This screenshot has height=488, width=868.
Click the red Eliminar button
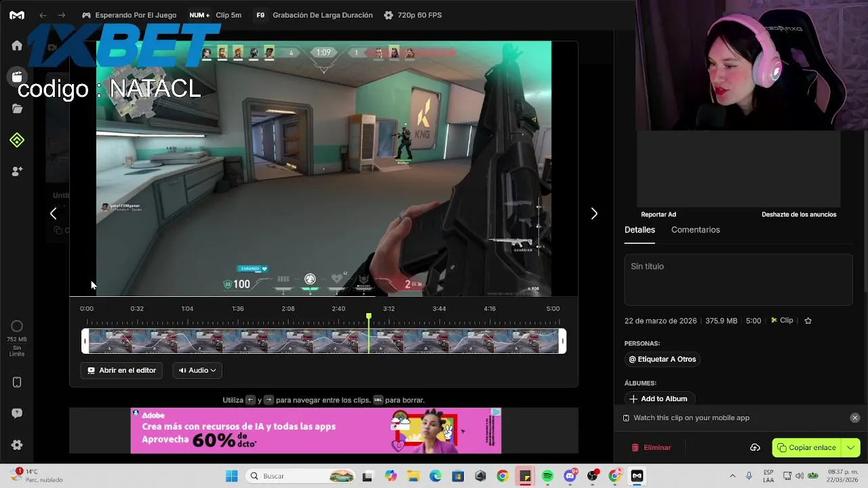coord(651,447)
